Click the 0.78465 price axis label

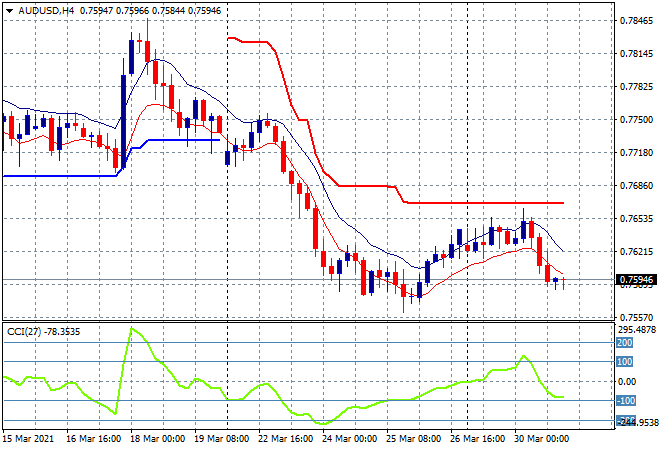tap(631, 20)
